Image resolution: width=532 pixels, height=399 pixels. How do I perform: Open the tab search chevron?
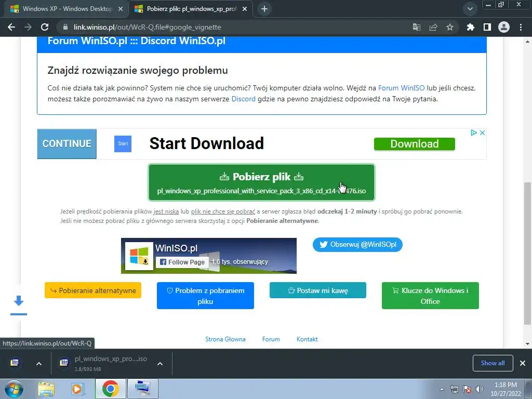[470, 9]
